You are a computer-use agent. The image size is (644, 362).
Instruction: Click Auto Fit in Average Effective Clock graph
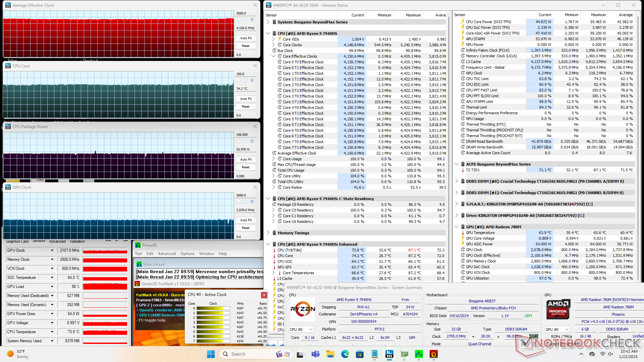tap(246, 38)
